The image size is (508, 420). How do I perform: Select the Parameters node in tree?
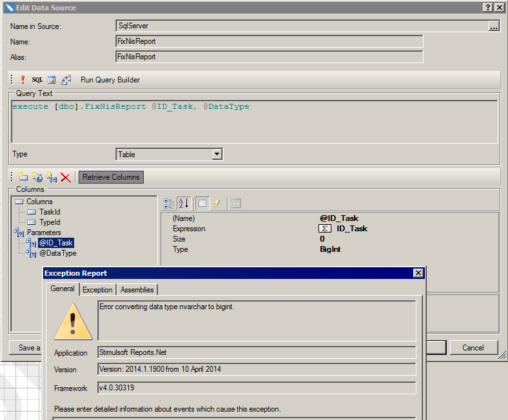[x=44, y=233]
